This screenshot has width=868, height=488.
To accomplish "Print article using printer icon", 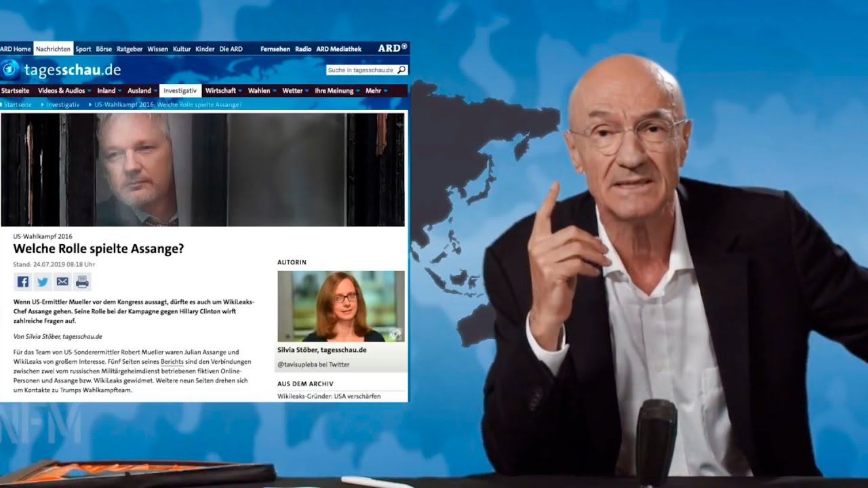I will [82, 282].
